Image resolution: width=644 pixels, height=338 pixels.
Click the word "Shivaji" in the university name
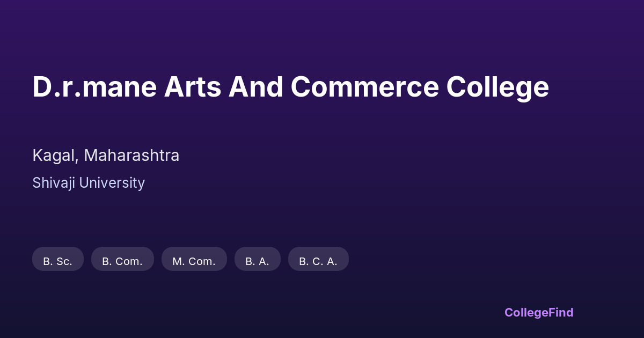54,183
